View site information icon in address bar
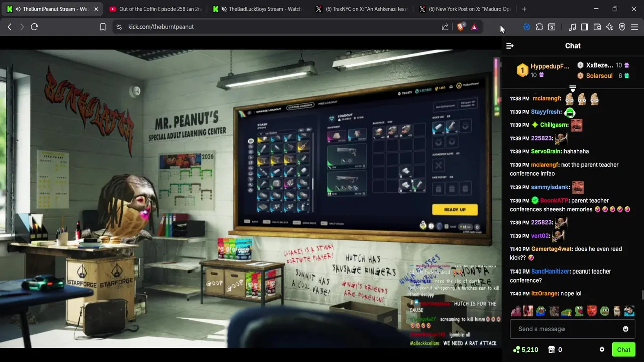 point(119,27)
